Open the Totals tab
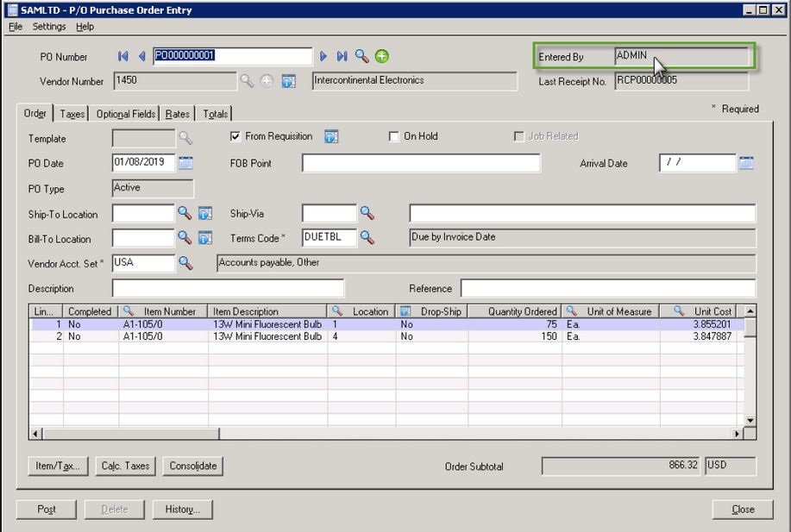Screen dimensions: 791x532 click(216, 114)
